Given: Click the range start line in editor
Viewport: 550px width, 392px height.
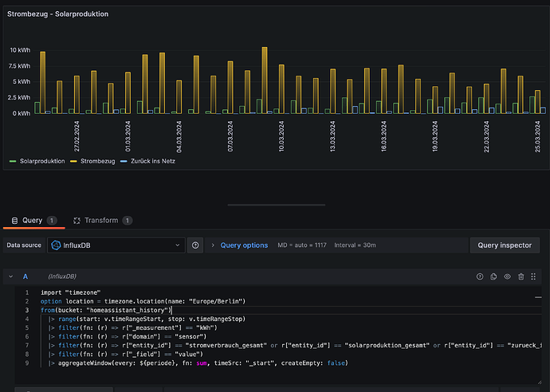Looking at the screenshot, I should (x=147, y=319).
